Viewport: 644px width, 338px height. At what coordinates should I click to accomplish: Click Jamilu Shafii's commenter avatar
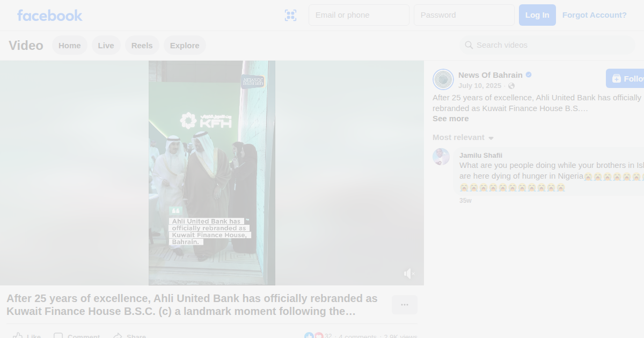point(441,157)
